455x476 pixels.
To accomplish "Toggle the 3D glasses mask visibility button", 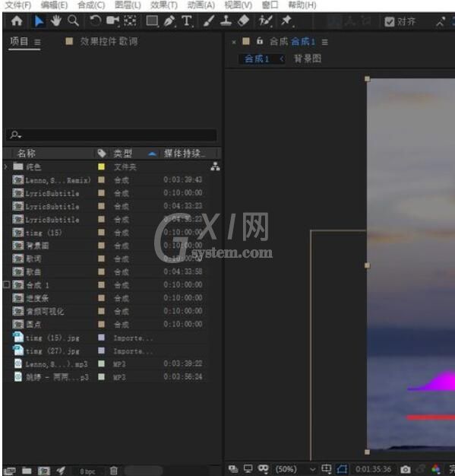I will [264, 469].
